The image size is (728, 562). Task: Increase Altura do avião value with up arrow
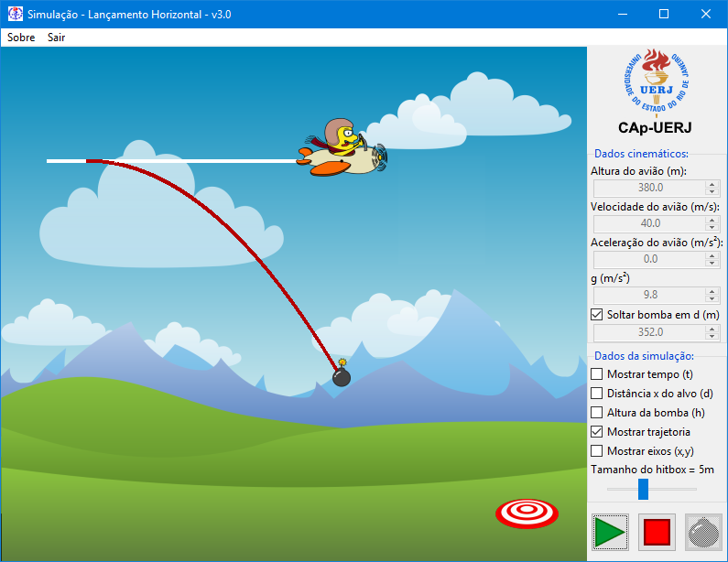click(712, 184)
